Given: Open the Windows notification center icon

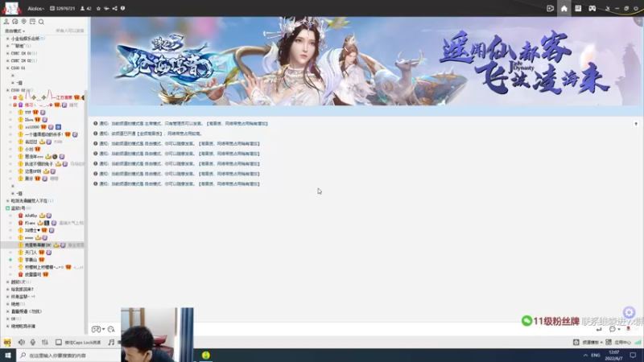Looking at the screenshot, I should tap(633, 355).
